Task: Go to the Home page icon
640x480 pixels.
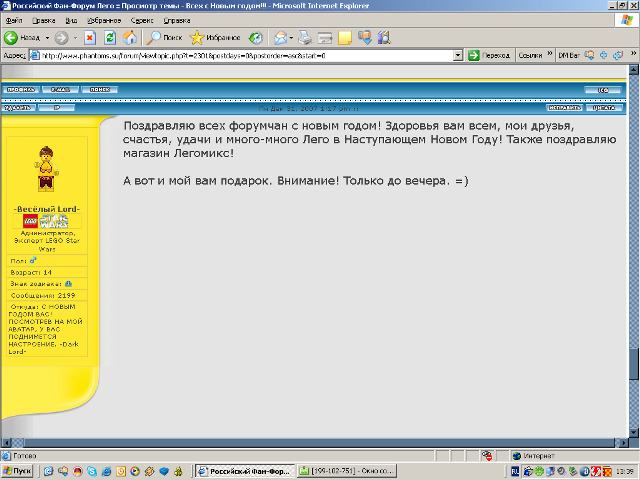Action: pos(130,38)
